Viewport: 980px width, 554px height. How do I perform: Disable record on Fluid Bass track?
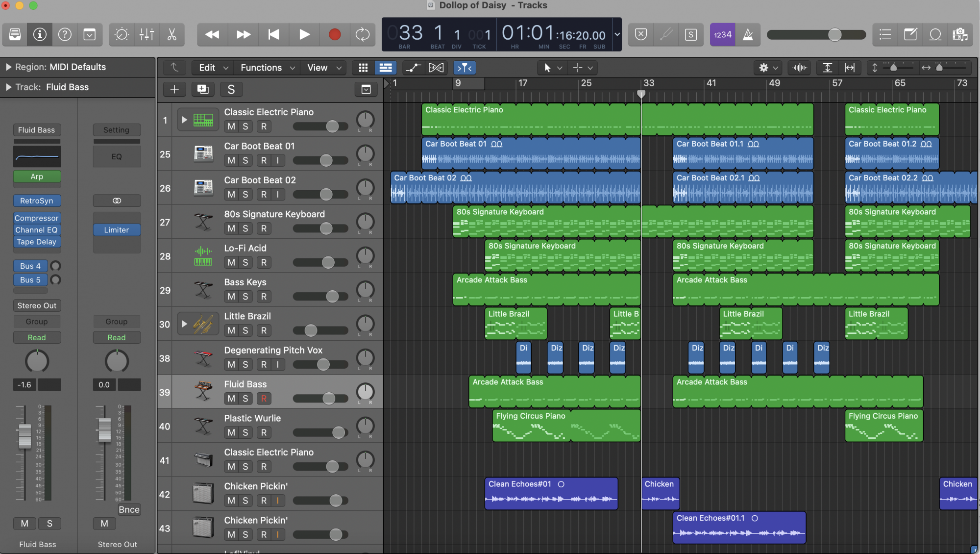[264, 399]
